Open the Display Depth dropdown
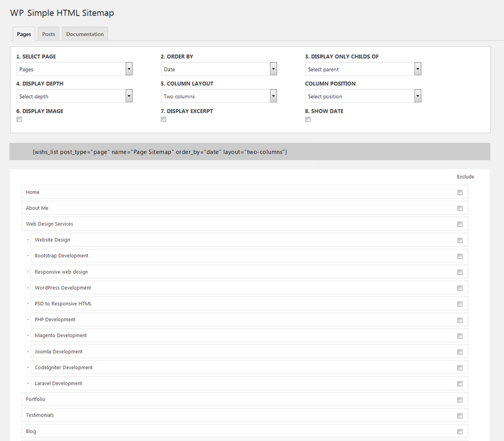Screen dimensions: 504x441 coord(74,96)
